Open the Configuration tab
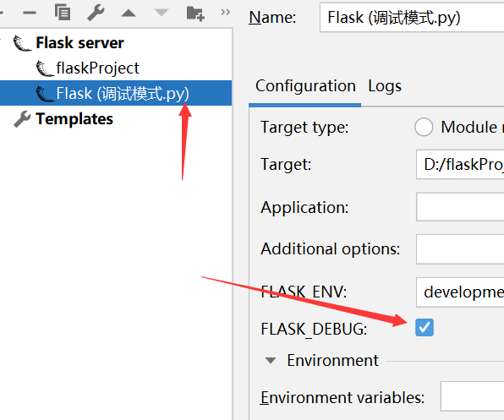Screen dimensions: 504x420 [305, 86]
